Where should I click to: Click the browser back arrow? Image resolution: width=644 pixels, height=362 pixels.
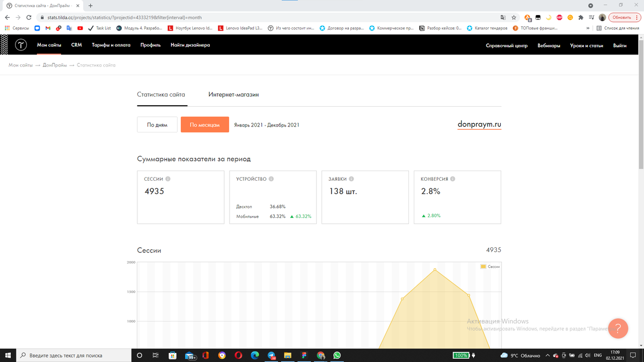click(8, 17)
